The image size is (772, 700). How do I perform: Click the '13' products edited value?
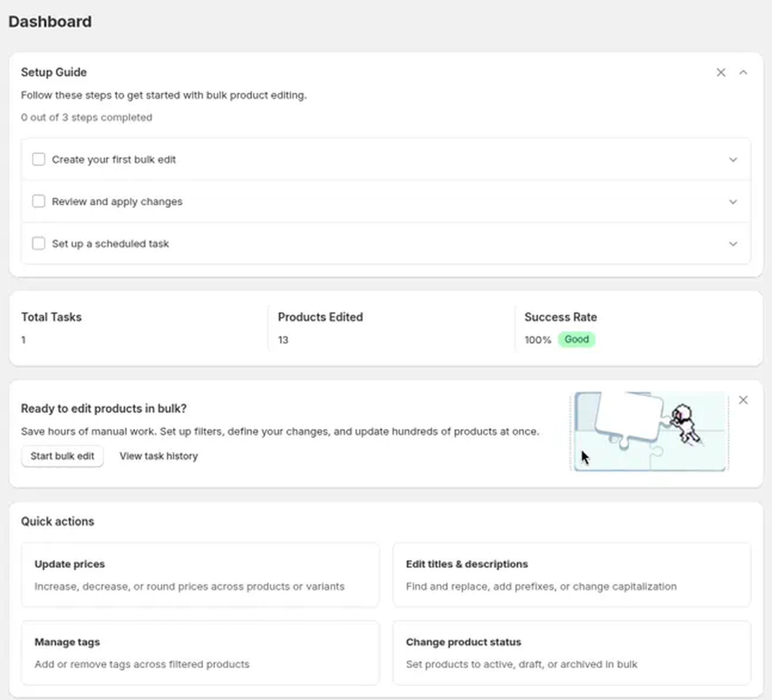[283, 340]
